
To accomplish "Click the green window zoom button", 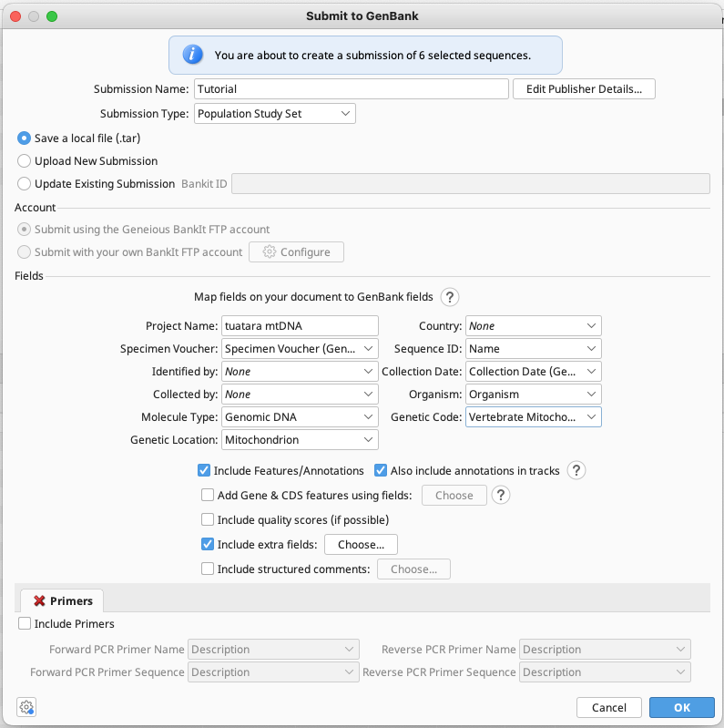I will pyautogui.click(x=52, y=16).
